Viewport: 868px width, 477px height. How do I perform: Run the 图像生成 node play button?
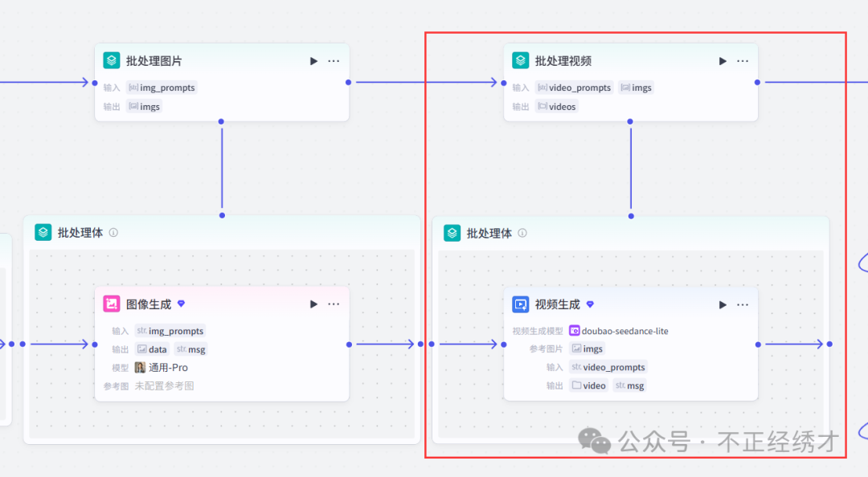[313, 304]
